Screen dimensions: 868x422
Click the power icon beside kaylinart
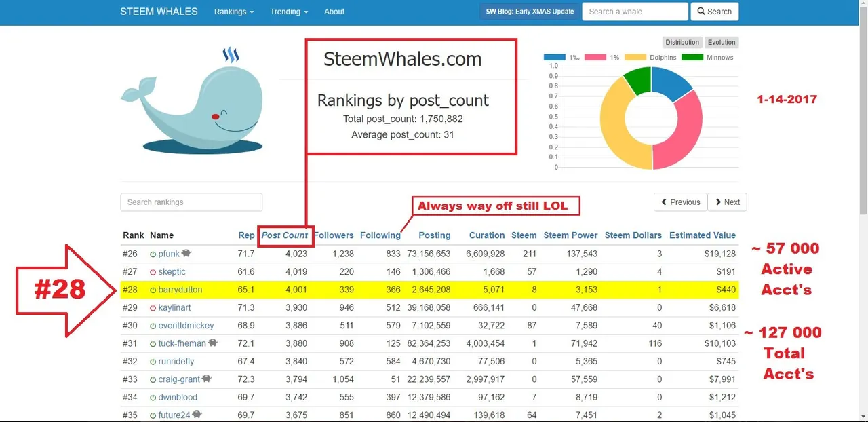click(153, 308)
